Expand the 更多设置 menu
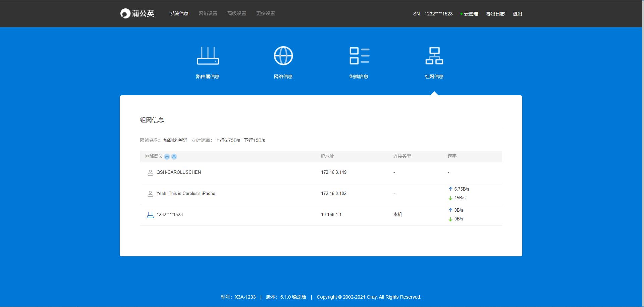Viewport: 644px width, 307px height. point(266,14)
